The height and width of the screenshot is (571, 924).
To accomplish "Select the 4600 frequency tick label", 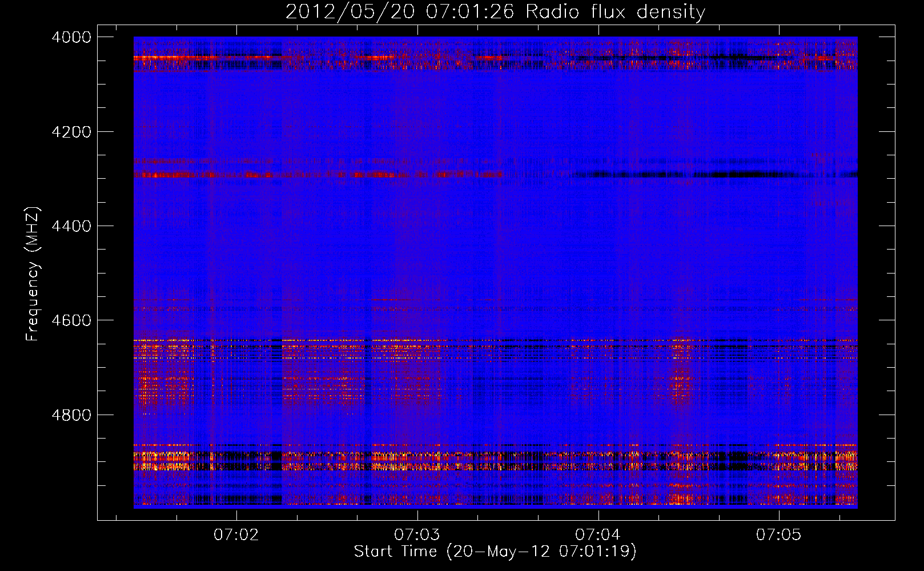I will point(71,320).
